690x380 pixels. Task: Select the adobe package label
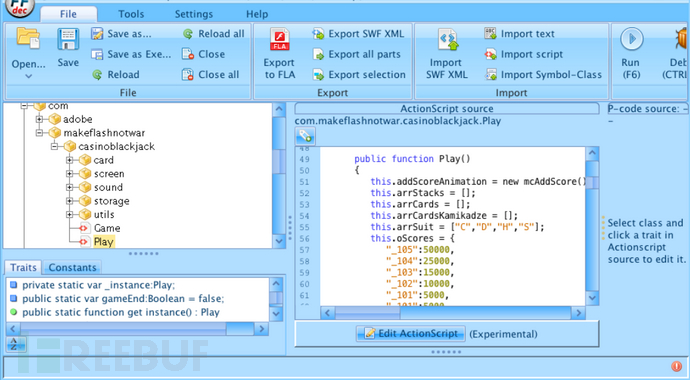click(x=77, y=119)
